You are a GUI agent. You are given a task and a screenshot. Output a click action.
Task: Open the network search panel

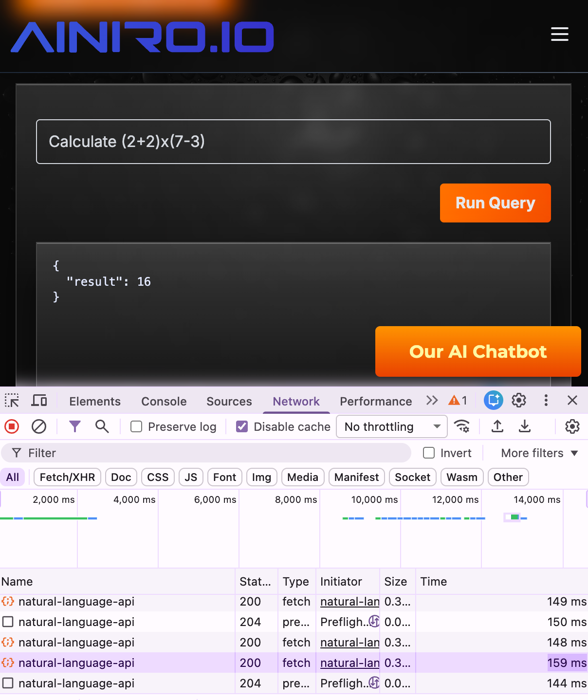[x=102, y=426]
